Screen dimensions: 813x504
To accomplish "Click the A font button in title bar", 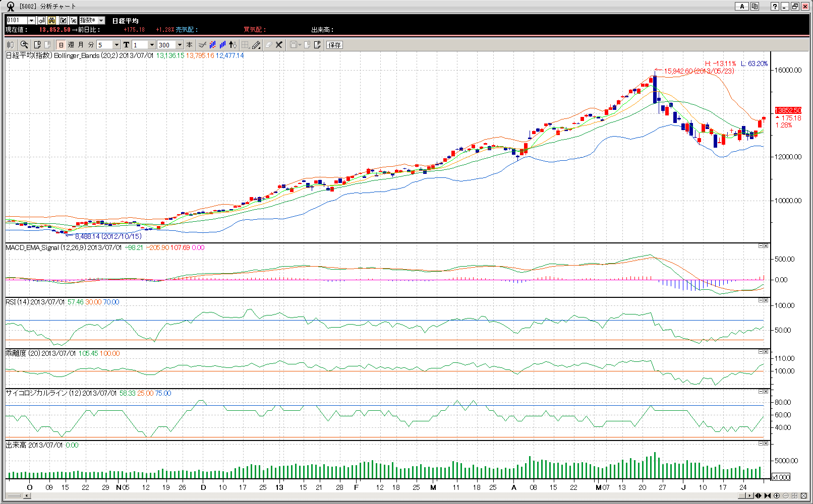I will pyautogui.click(x=741, y=6).
